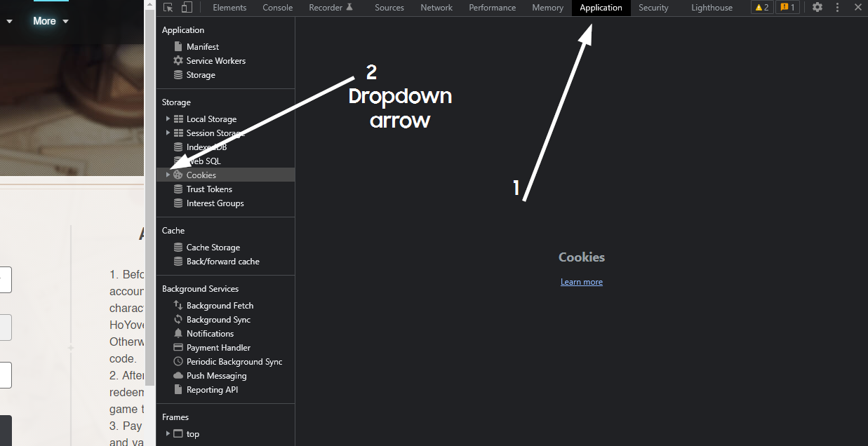This screenshot has width=868, height=446.
Task: Click the page vertical scrollbar
Action: (149, 210)
